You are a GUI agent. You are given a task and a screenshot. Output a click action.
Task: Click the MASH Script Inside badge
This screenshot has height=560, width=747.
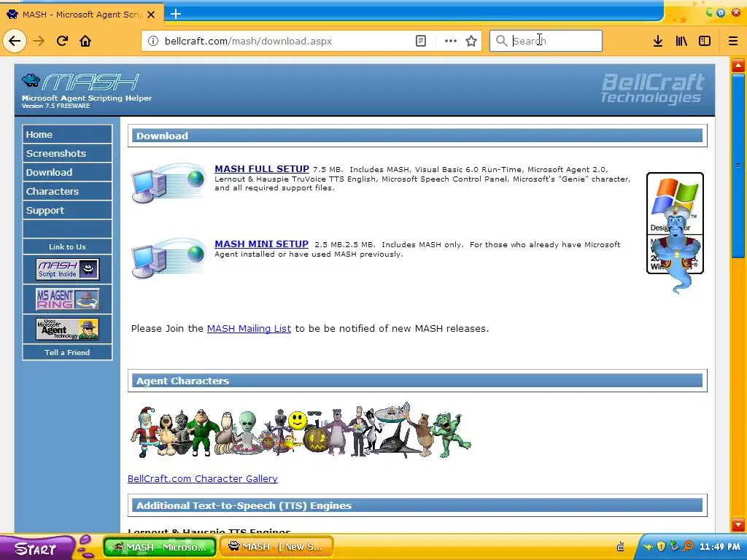click(67, 270)
